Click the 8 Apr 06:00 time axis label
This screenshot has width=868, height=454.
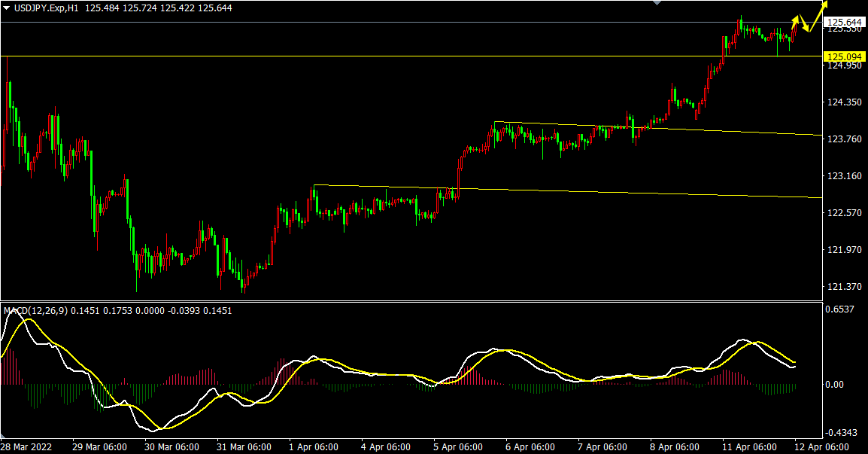675,446
